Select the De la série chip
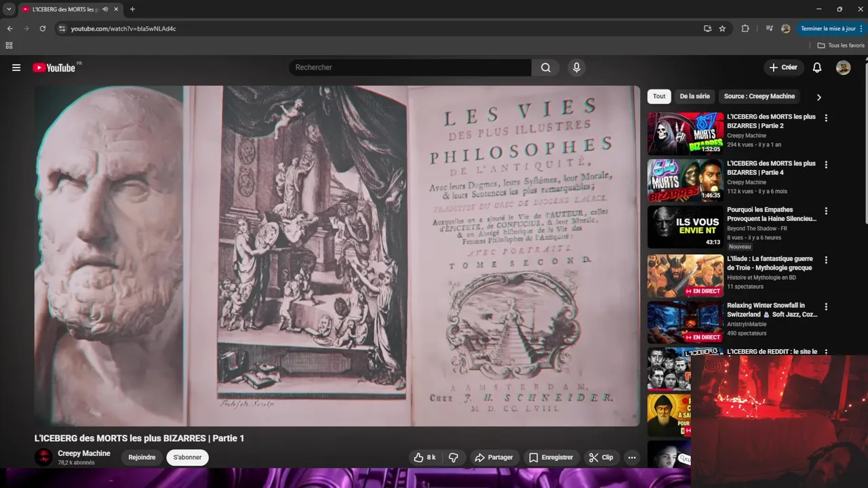Image resolution: width=868 pixels, height=488 pixels. [695, 96]
